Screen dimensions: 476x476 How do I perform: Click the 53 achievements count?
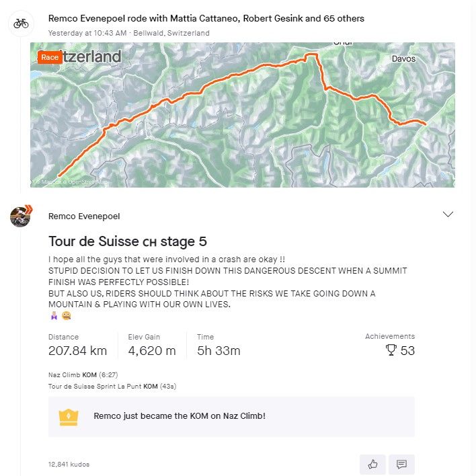pos(407,350)
